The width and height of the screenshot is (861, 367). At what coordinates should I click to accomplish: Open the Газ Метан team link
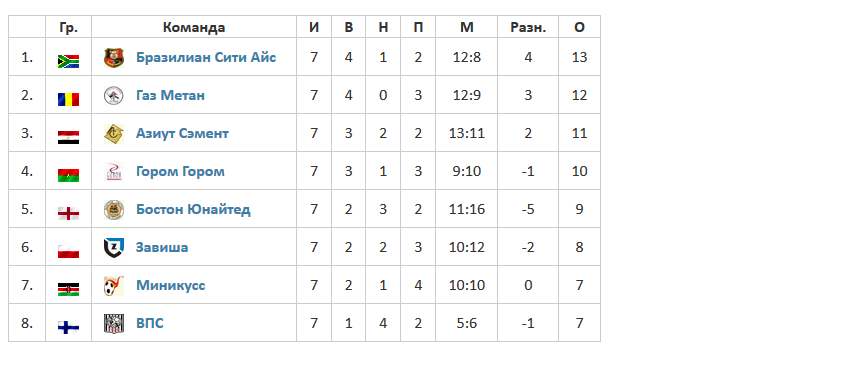pos(170,95)
